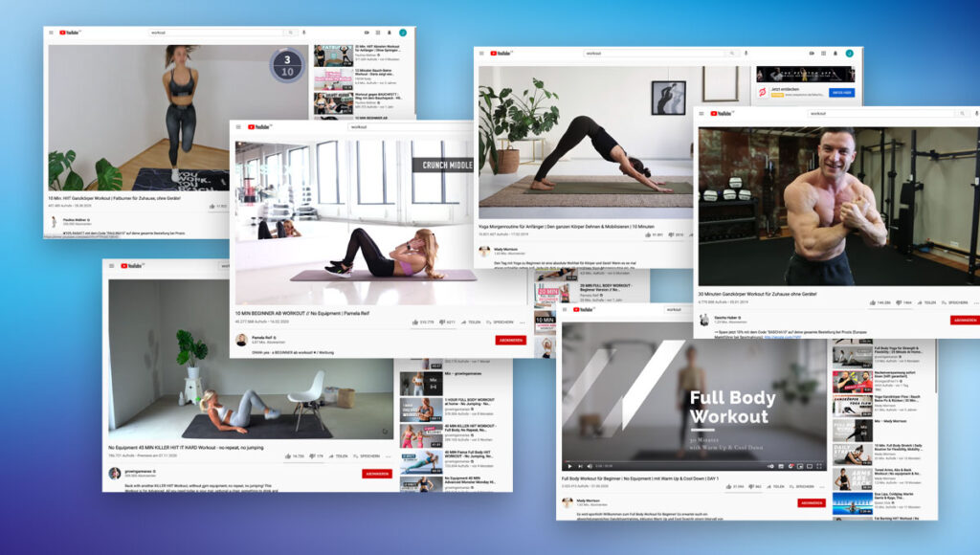Toggle subtitles in the Full Body Workout player

click(781, 466)
